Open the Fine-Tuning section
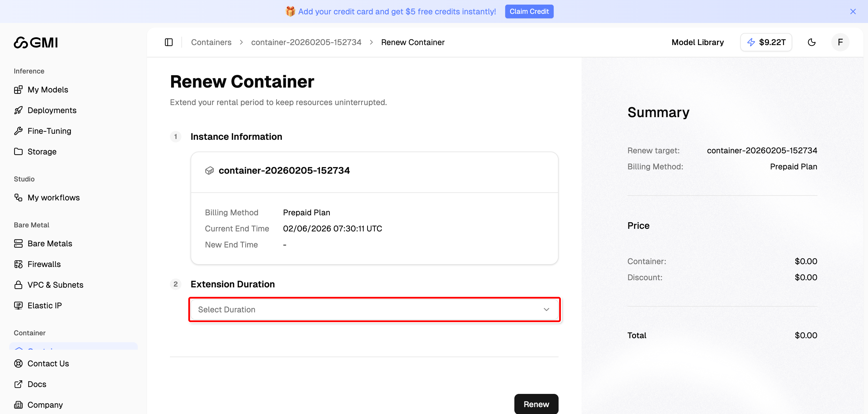Image resolution: width=868 pixels, height=414 pixels. 49,131
